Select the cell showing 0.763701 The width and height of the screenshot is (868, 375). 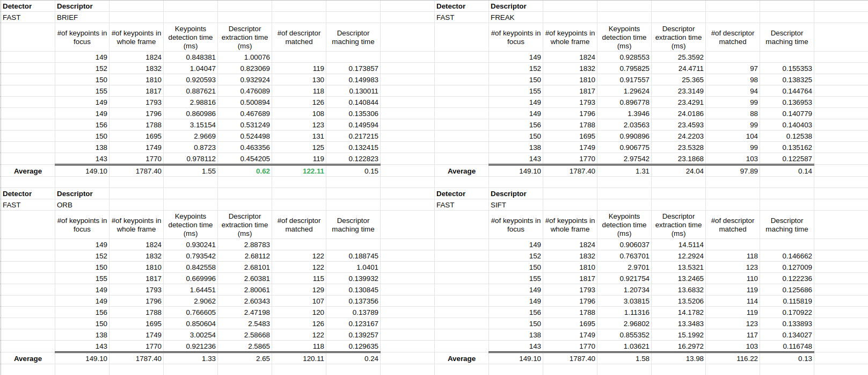click(x=624, y=256)
